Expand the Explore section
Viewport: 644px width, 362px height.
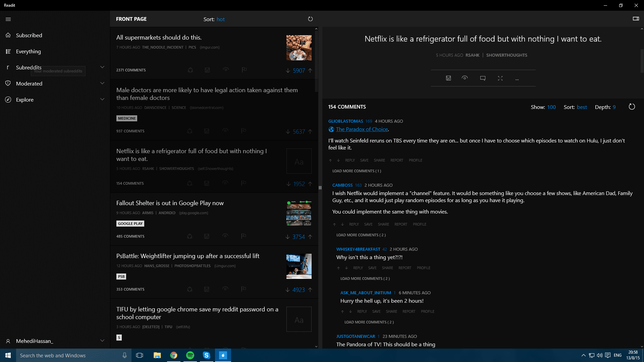[x=102, y=99]
